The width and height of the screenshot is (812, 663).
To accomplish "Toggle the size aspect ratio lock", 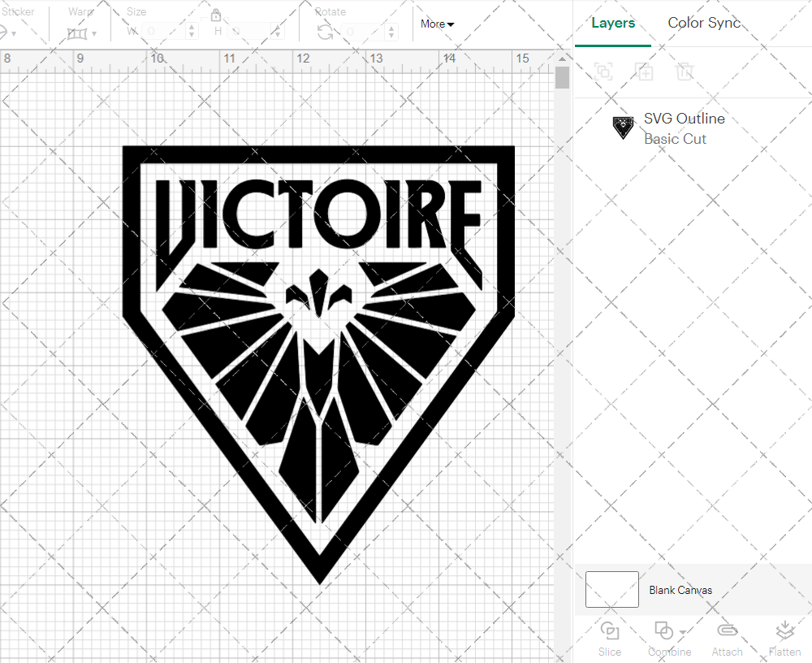I will (216, 15).
